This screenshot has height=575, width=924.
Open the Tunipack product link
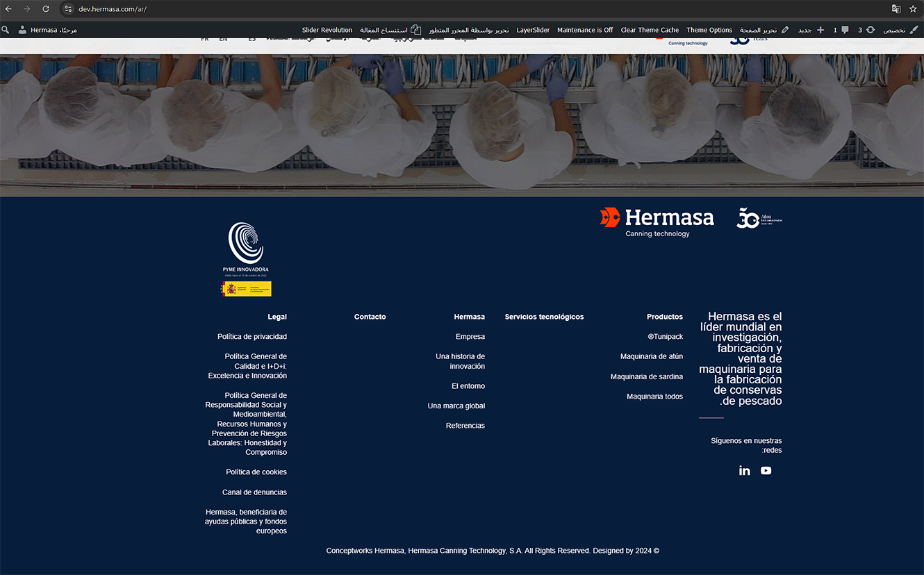[x=666, y=337]
